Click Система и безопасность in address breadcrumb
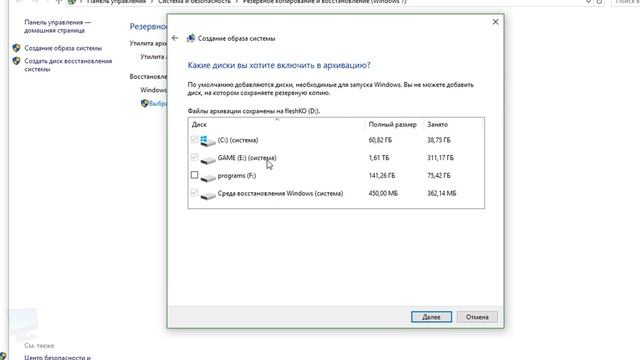Viewport: 640px width, 360px height. click(x=194, y=2)
